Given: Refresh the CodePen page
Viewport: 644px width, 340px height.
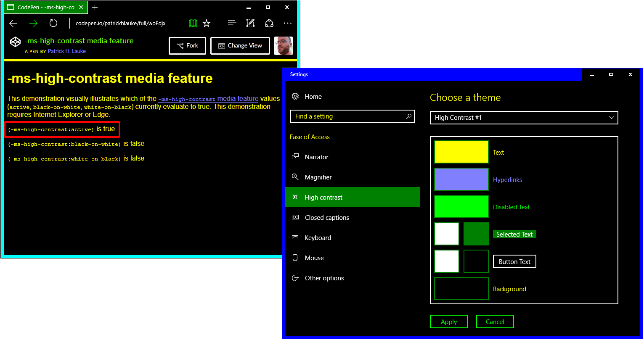Looking at the screenshot, I should click(53, 23).
